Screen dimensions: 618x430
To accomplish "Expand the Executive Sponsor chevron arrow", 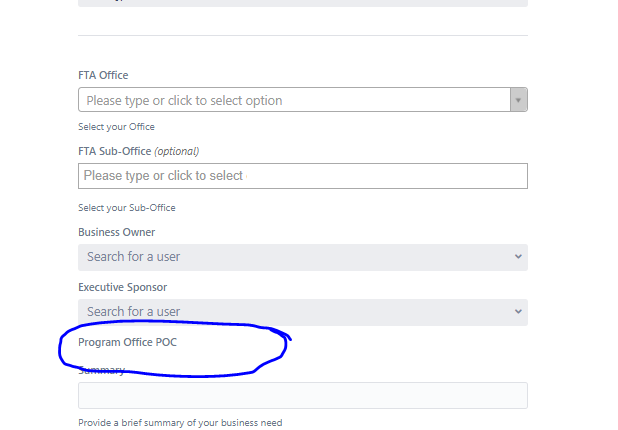I will [518, 312].
